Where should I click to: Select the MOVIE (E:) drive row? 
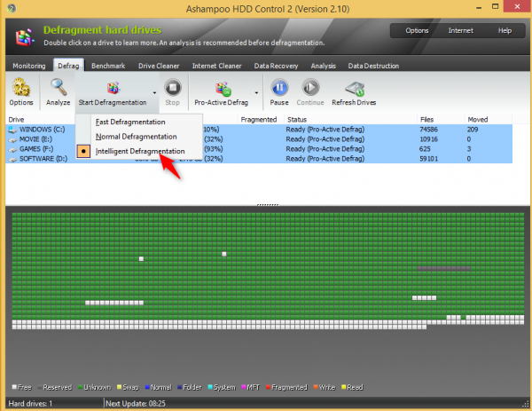[259, 139]
